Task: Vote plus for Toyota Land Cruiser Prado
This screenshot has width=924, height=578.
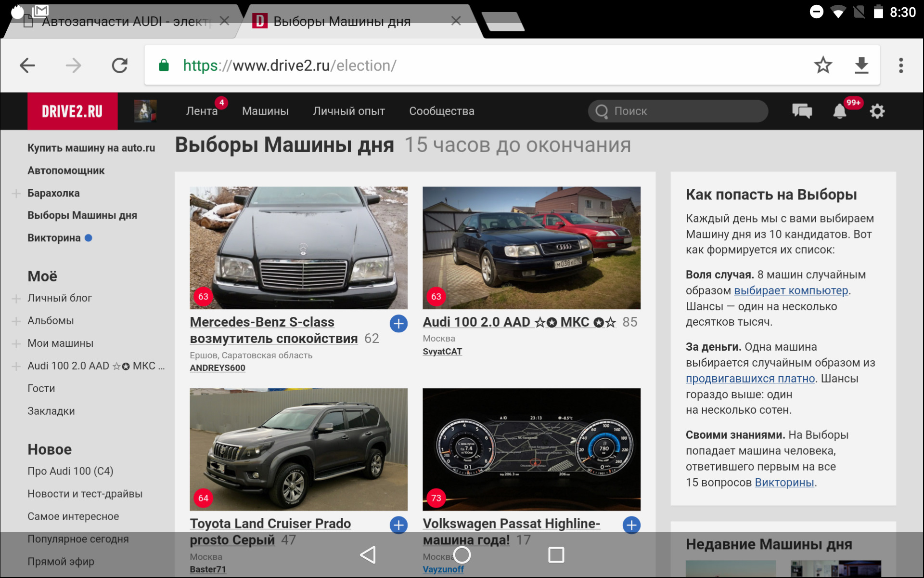Action: (398, 525)
